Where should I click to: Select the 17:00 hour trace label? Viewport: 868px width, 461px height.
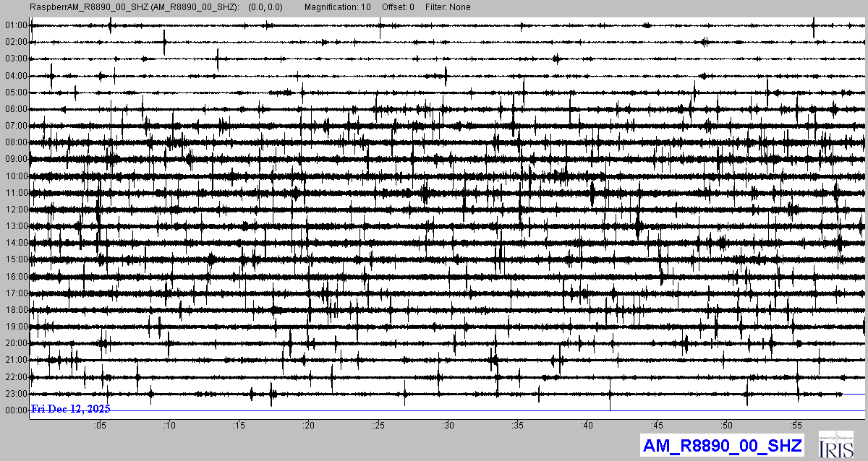[x=15, y=293]
